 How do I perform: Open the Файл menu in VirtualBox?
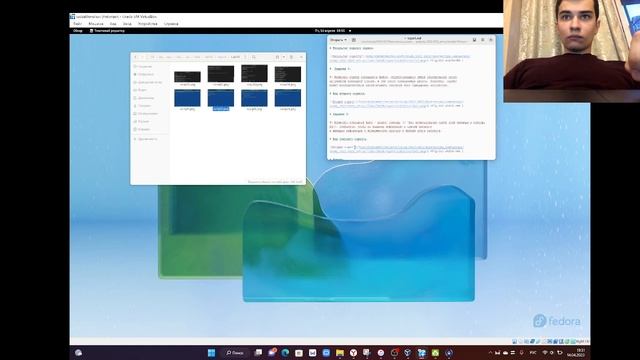pos(78,24)
